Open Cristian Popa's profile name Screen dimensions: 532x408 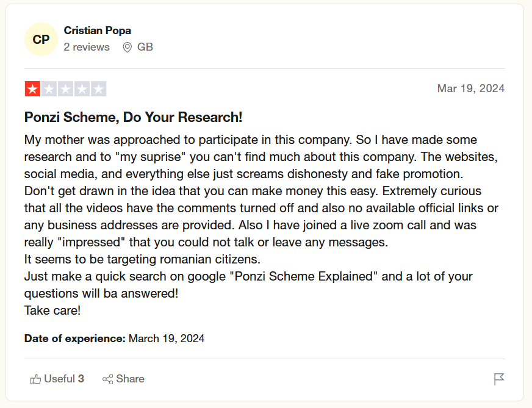[x=97, y=30]
